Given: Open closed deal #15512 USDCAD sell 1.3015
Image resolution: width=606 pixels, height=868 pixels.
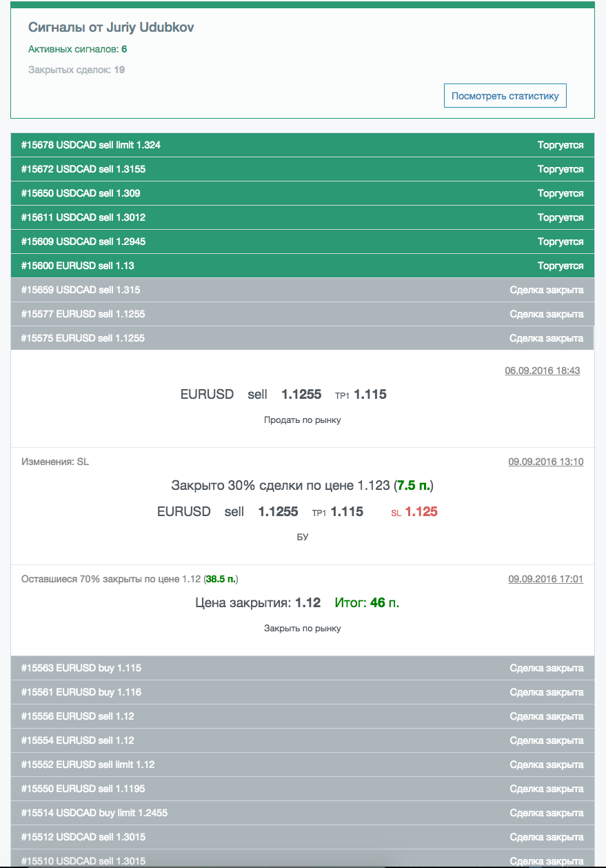Looking at the screenshot, I should pos(302,837).
